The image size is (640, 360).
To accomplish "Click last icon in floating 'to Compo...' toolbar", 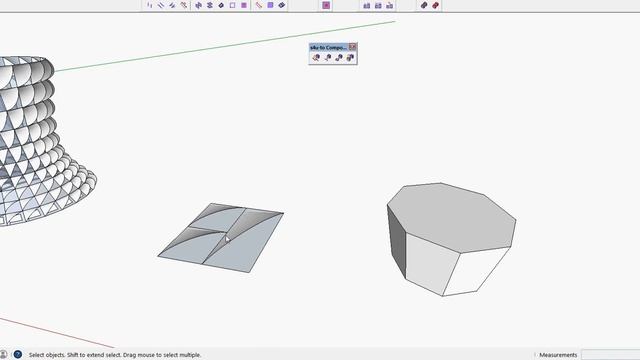I will [x=350, y=58].
